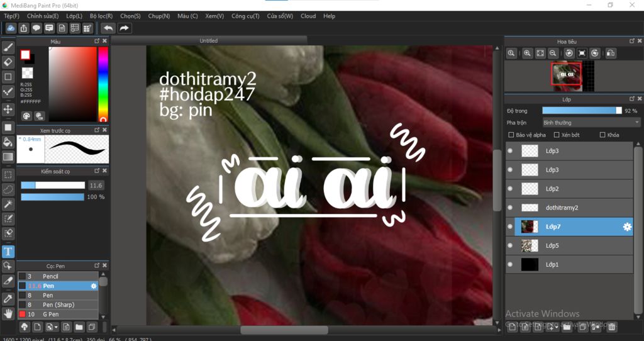Hide the Lớp1 layer

tap(510, 264)
